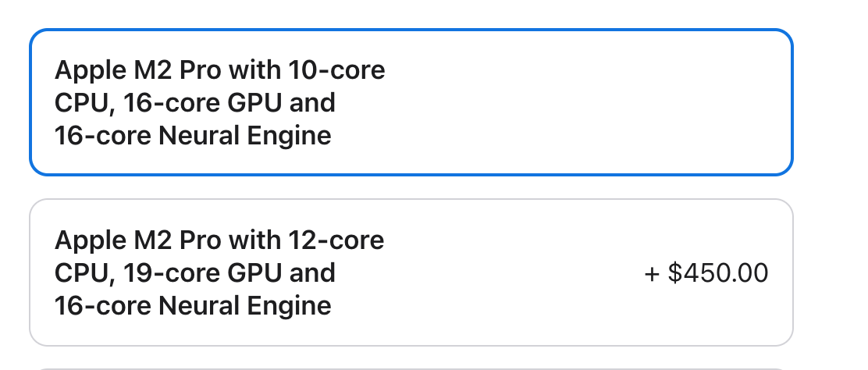The image size is (868, 370).
Task: Click the "Apple M2 Pro with 12-core" heading line
Action: click(219, 240)
